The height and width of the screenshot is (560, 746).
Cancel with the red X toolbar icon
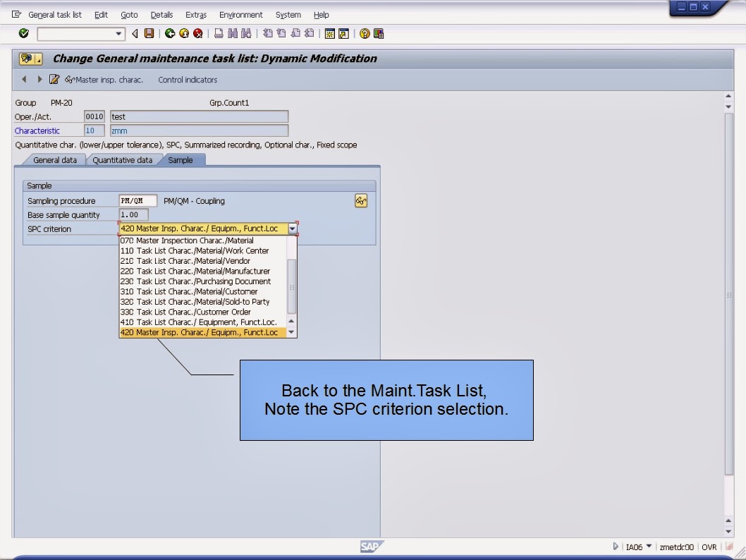199,33
